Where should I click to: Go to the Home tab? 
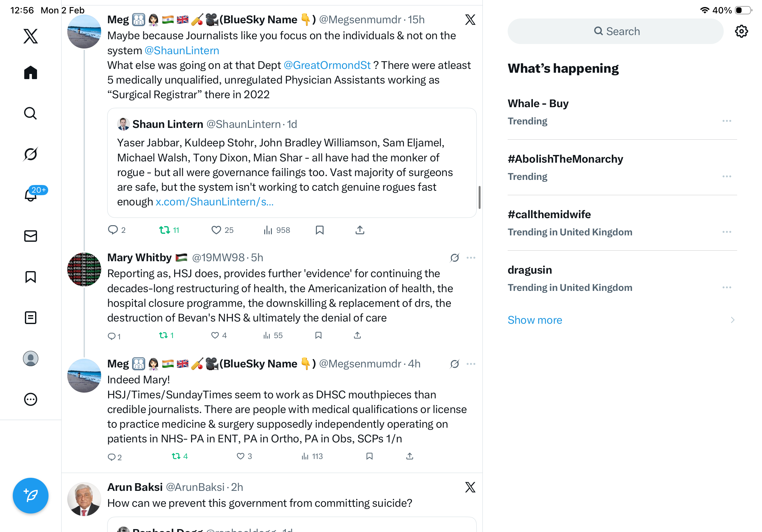coord(31,72)
